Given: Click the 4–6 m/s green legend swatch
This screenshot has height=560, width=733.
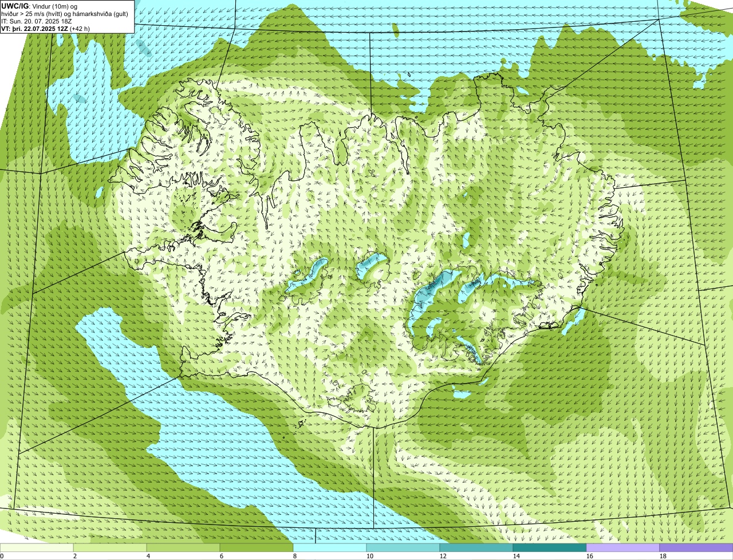Looking at the screenshot, I should click(x=183, y=547).
